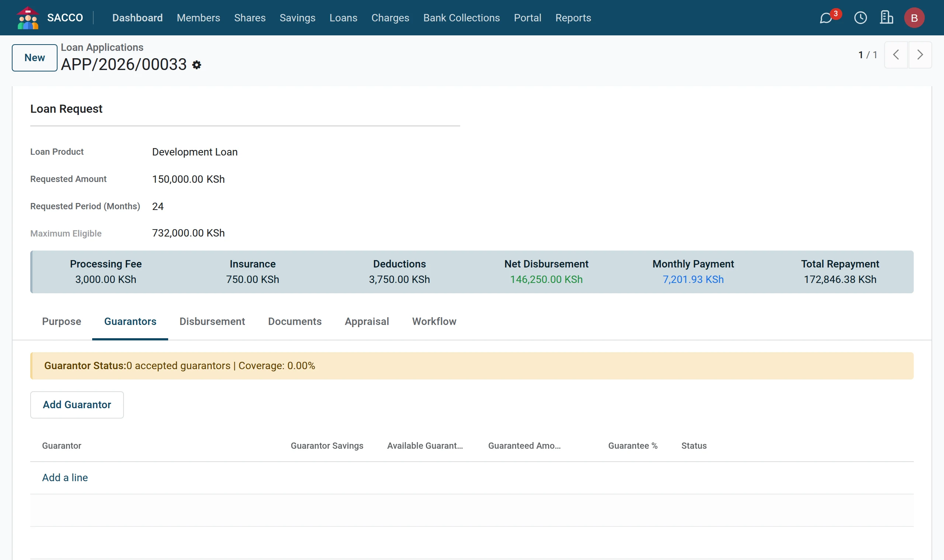Click the 7,201.93 KSh monthly payment value
Screen dimensions: 944x560
tap(693, 279)
